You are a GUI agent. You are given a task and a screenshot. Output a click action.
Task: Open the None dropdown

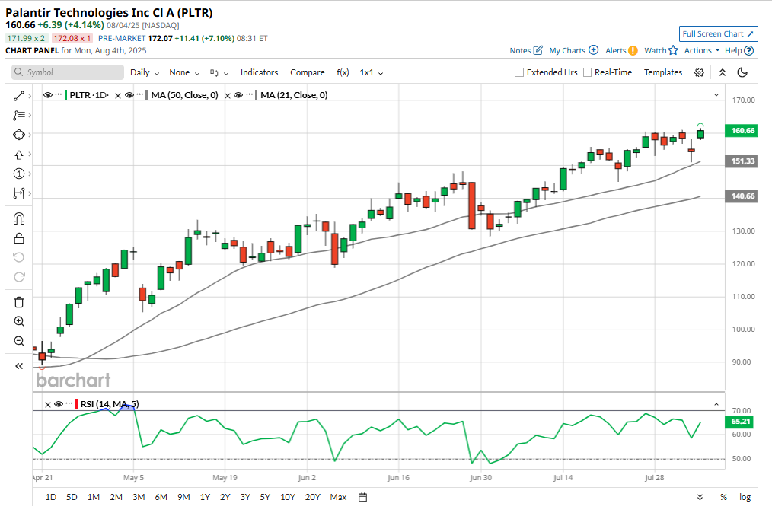click(184, 73)
